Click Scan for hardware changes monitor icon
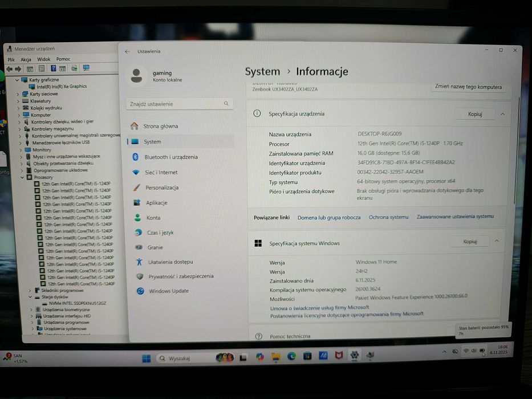This screenshot has width=532, height=399. coord(86,68)
